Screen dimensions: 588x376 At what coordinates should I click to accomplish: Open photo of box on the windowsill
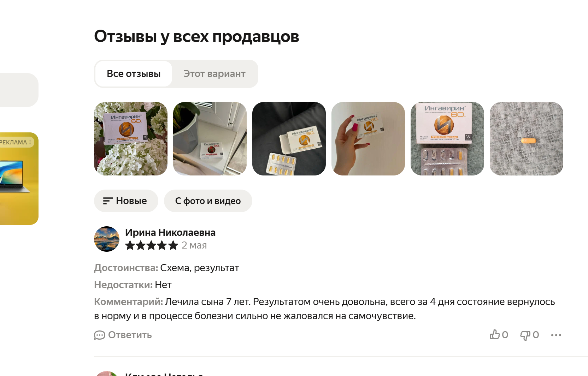point(210,139)
